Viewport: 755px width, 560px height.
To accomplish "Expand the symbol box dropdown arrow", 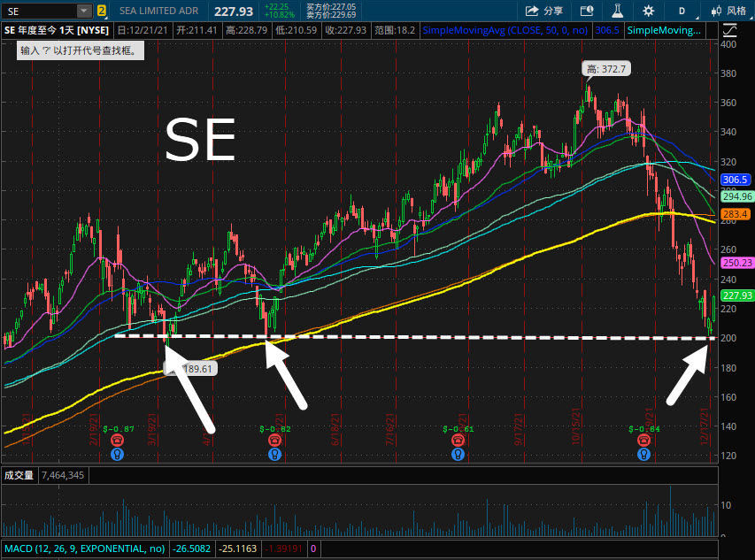I will click(84, 11).
